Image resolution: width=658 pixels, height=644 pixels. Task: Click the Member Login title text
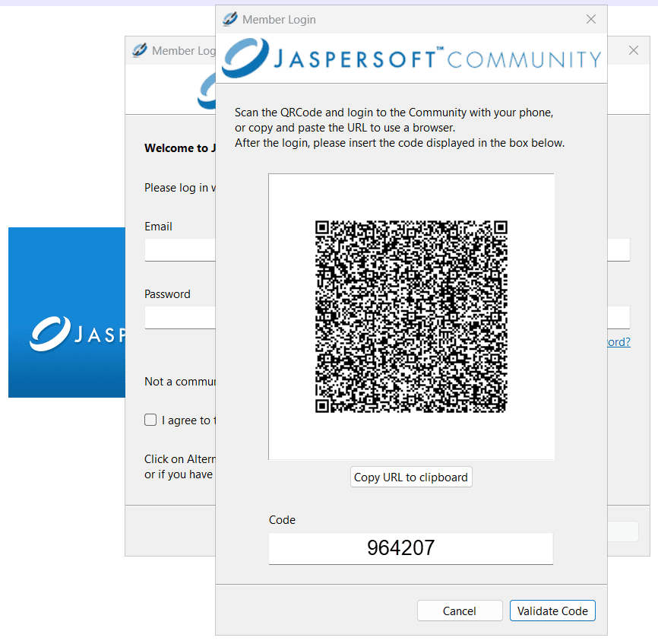click(x=280, y=19)
